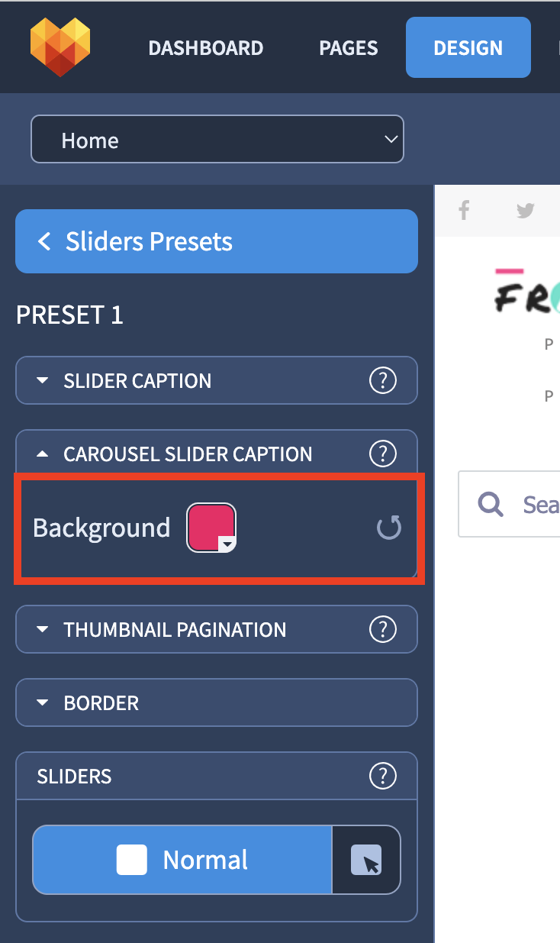Switch to the Pages tab
Viewport: 560px width, 943px height.
pos(347,47)
